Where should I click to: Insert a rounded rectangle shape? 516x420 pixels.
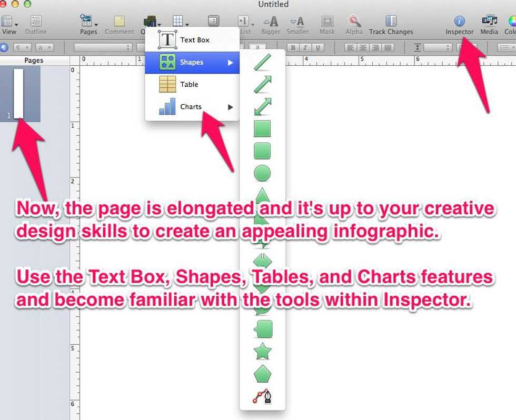(x=262, y=151)
